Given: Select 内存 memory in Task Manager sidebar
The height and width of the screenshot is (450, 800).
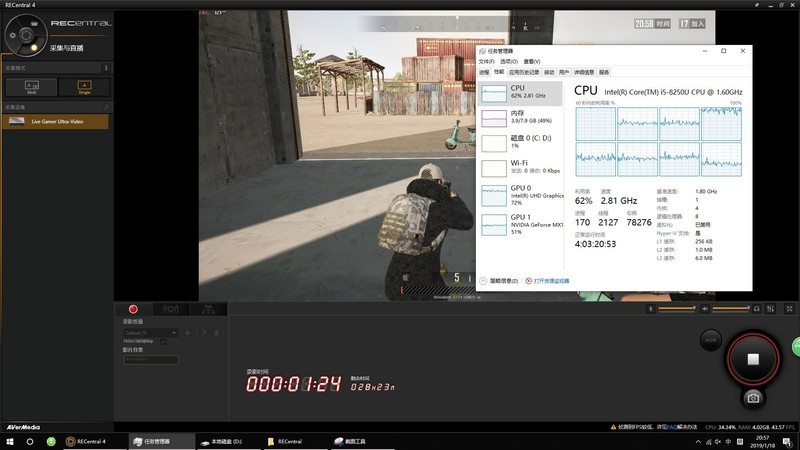Looking at the screenshot, I should point(521,119).
